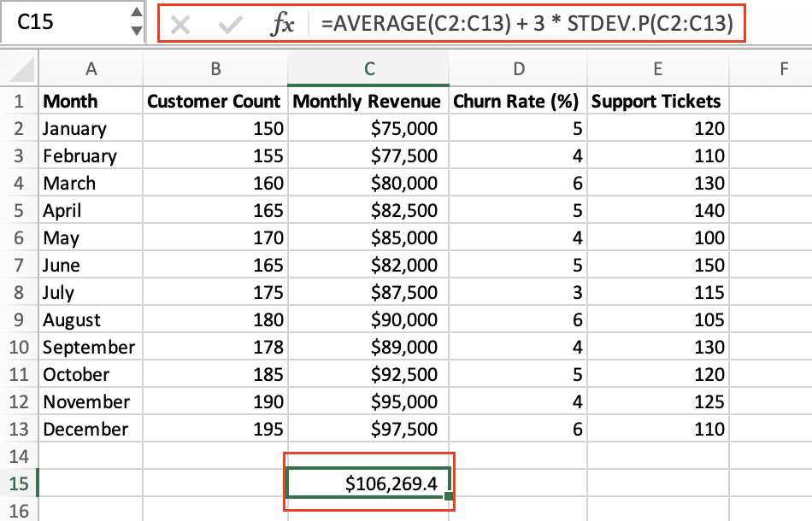Viewport: 812px width, 521px height.
Task: Select column A header
Action: (x=91, y=69)
